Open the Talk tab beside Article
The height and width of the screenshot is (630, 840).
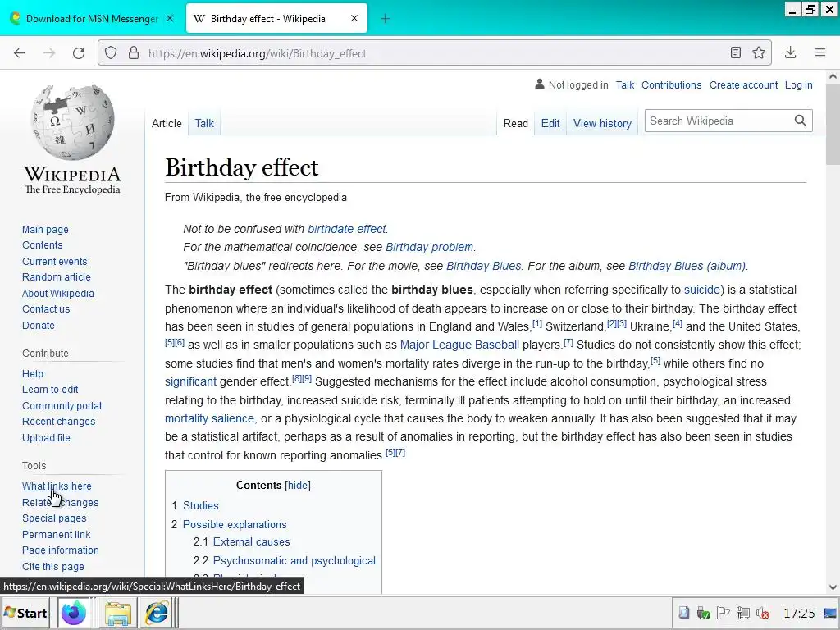point(204,123)
